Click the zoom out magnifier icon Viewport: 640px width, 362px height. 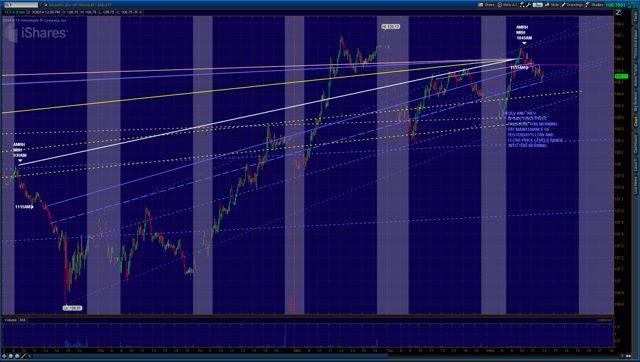coord(17,356)
